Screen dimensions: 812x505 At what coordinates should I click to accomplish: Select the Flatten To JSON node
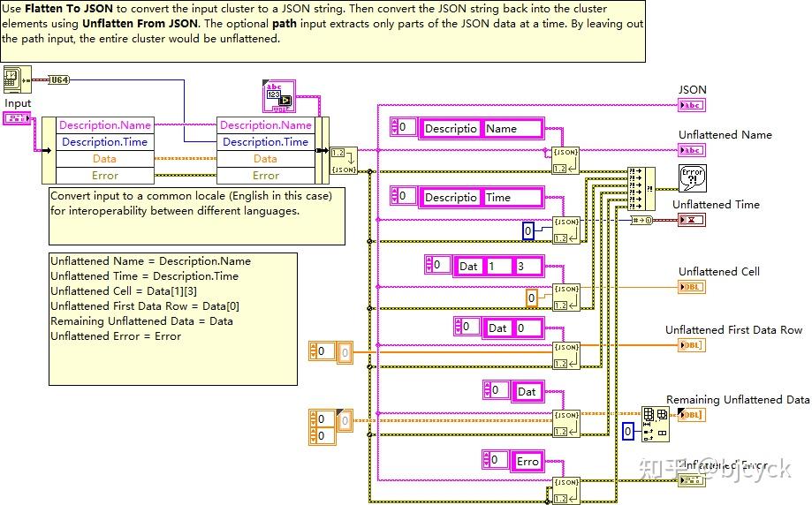344,161
